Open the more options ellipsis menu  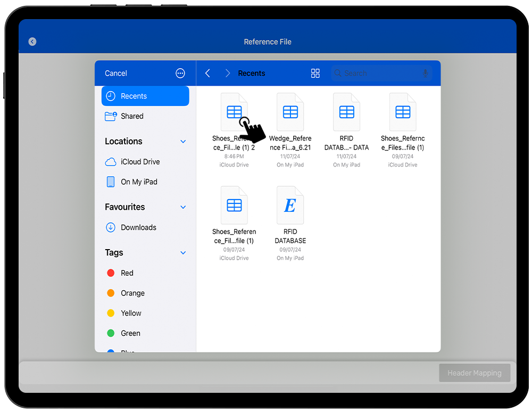(x=180, y=73)
